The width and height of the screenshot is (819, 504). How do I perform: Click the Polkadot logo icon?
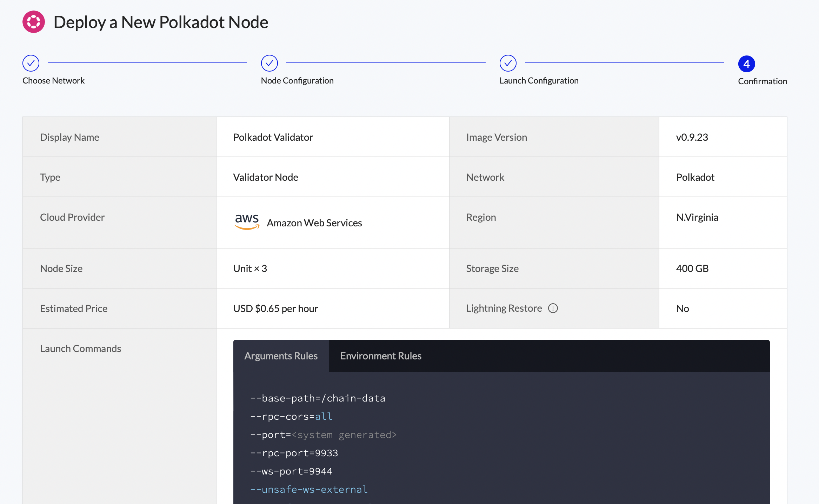(x=33, y=22)
